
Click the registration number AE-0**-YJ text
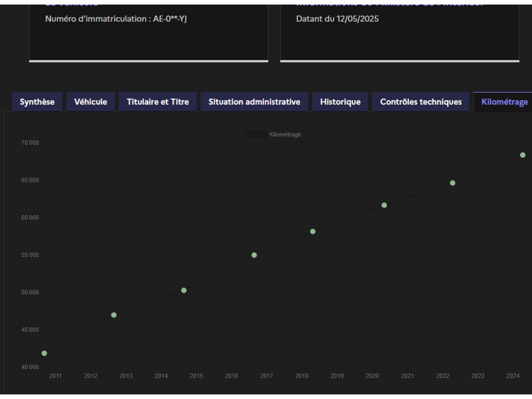(170, 19)
